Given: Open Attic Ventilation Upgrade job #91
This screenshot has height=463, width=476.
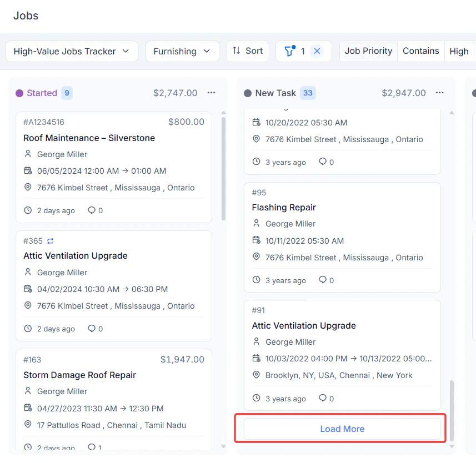Looking at the screenshot, I should [304, 325].
